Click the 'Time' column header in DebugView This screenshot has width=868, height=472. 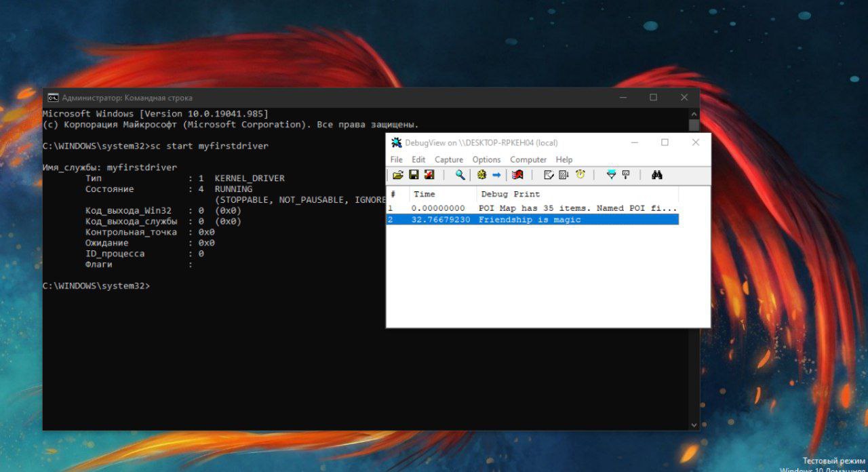pyautogui.click(x=442, y=194)
